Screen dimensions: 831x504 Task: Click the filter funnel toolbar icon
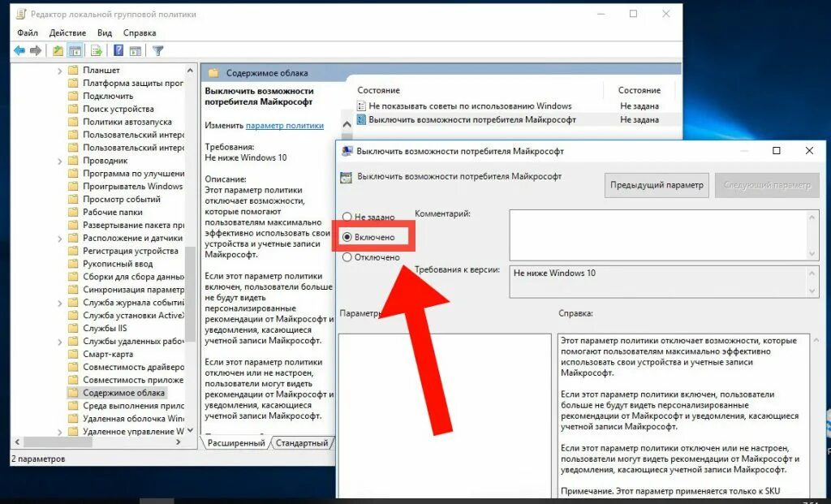click(x=158, y=50)
